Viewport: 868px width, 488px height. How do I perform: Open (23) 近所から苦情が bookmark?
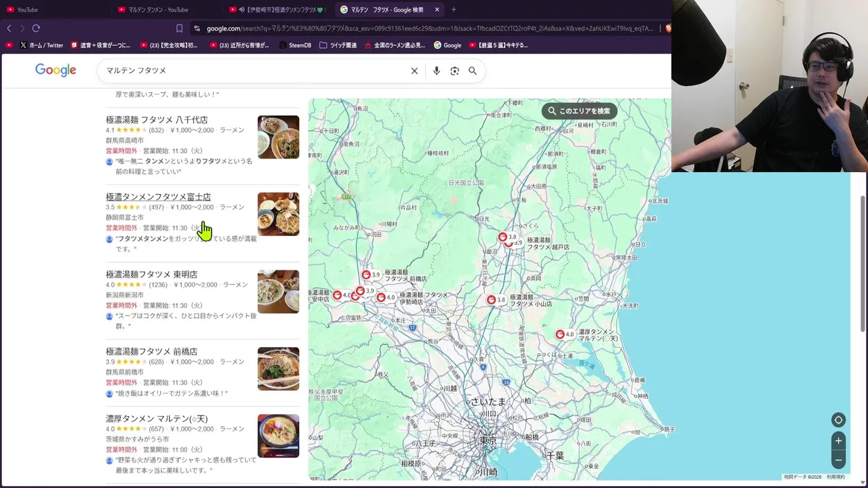pos(239,45)
